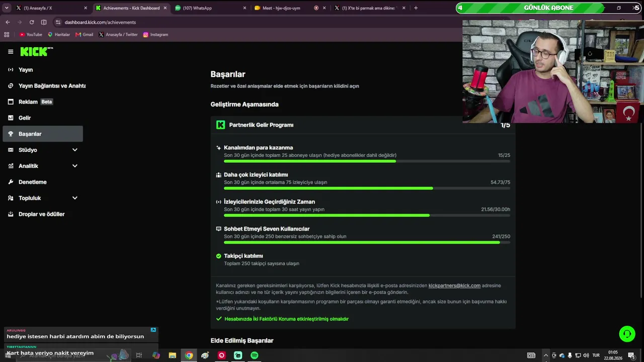Open the Chrome tab search dropdown

(x=7, y=8)
